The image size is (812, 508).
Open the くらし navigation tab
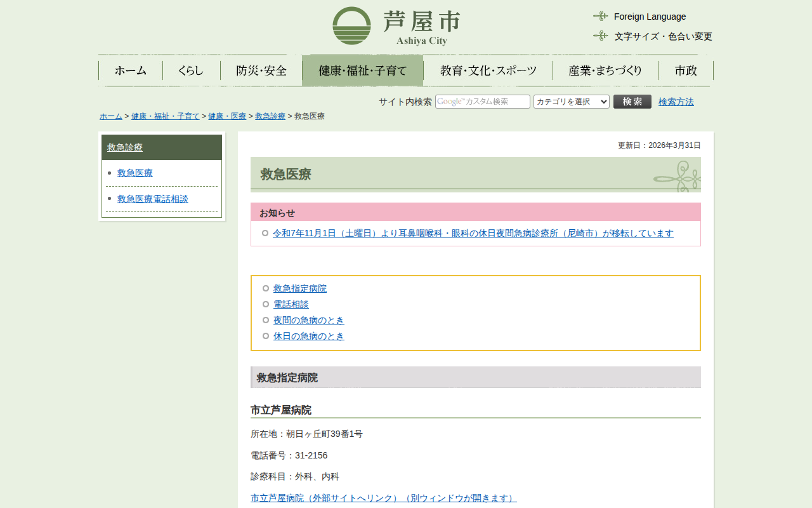click(x=191, y=70)
